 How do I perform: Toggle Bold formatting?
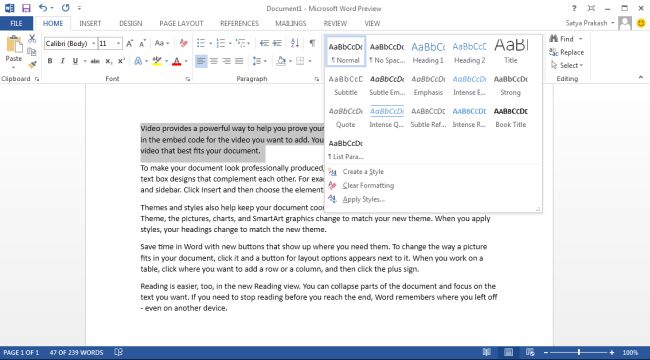(50, 61)
